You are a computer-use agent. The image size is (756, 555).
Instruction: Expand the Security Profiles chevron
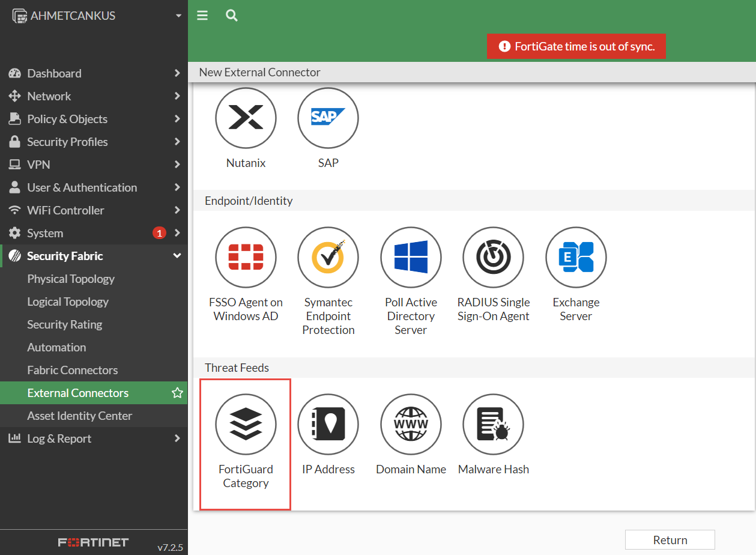pyautogui.click(x=177, y=142)
